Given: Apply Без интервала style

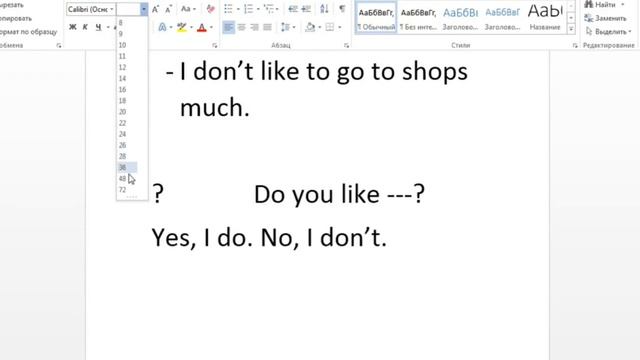Looking at the screenshot, I should point(418,18).
